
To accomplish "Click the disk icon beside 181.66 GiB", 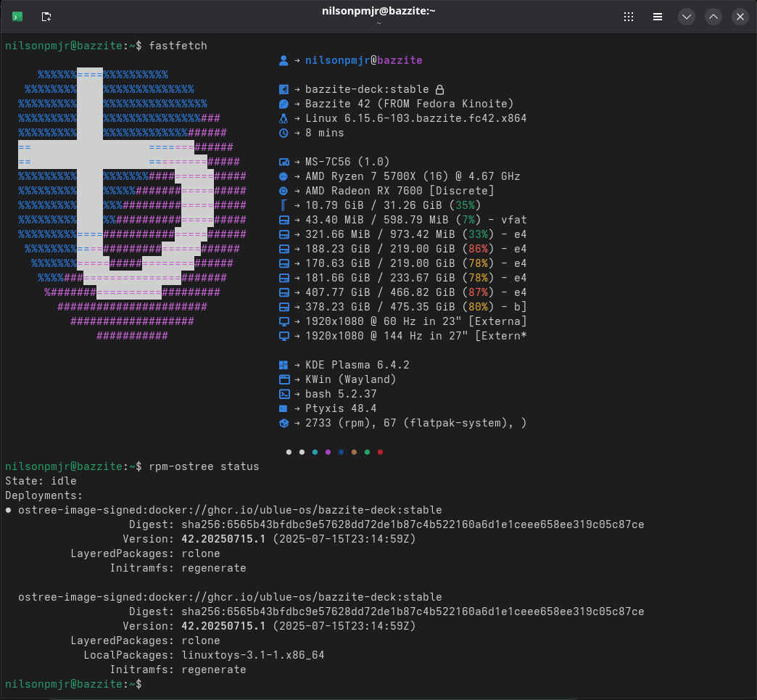I will pyautogui.click(x=284, y=278).
